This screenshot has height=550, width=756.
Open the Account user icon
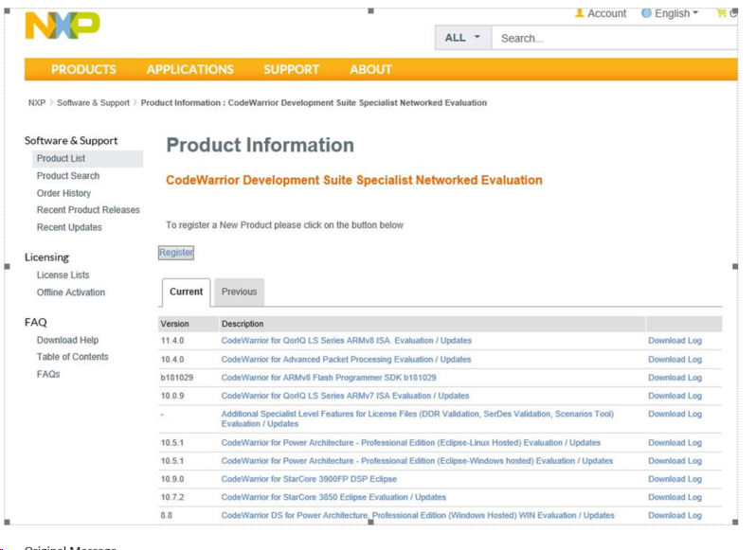[x=580, y=13]
